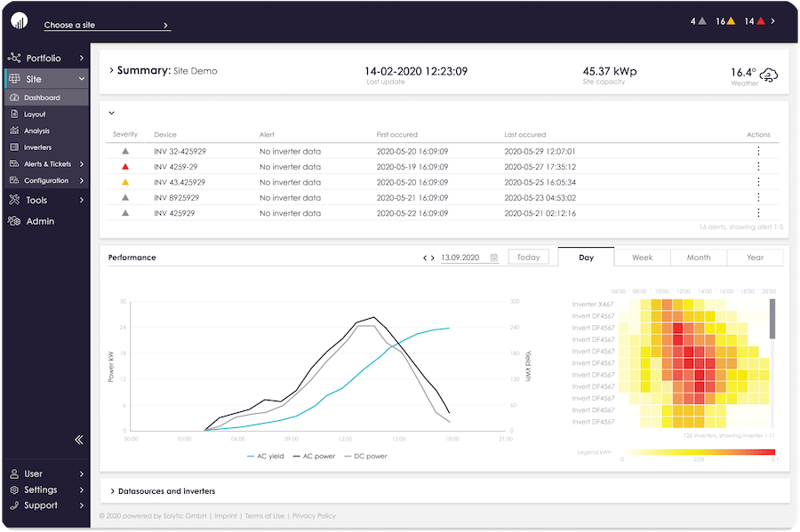The height and width of the screenshot is (532, 800).
Task: Expand the Support menu chevron
Action: tap(82, 505)
